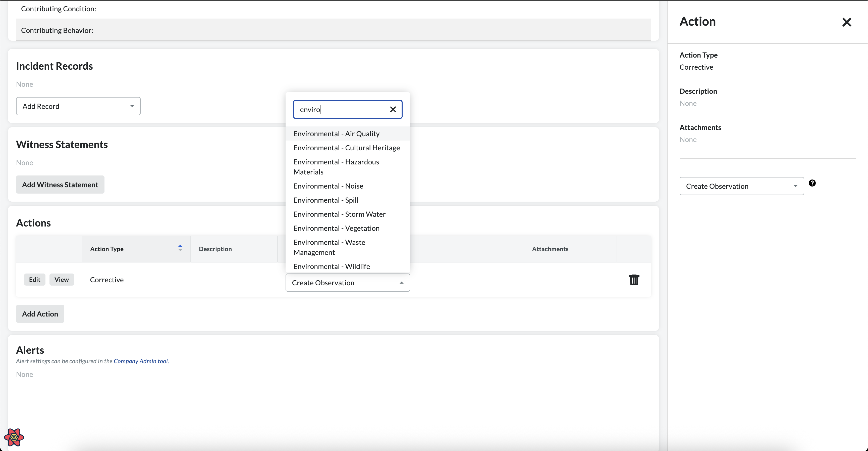Viewport: 868px width, 451px height.
Task: Choose Environmental - Hazardous Materials
Action: 336,167
